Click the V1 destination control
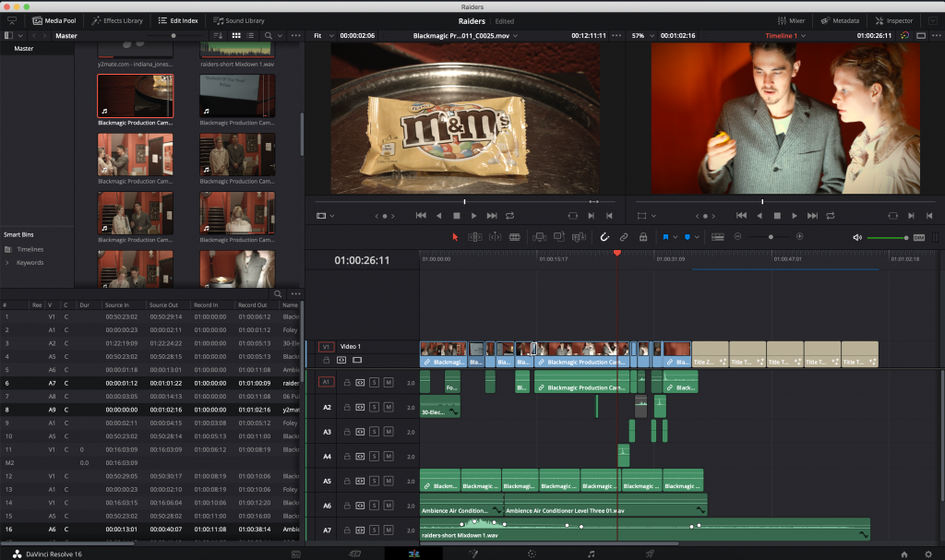Screen dimensions: 945x560 (326, 347)
